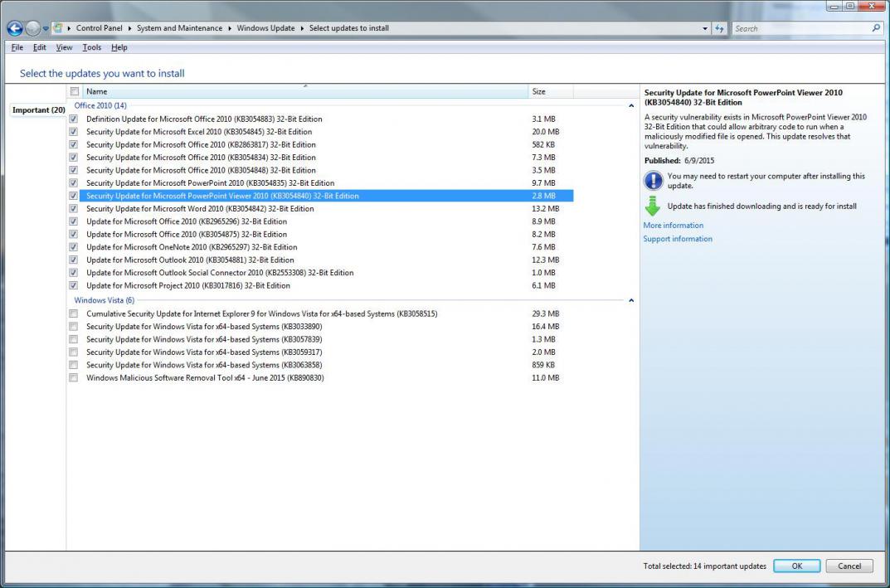Click the Back navigation arrow button
890x588 pixels.
point(14,28)
